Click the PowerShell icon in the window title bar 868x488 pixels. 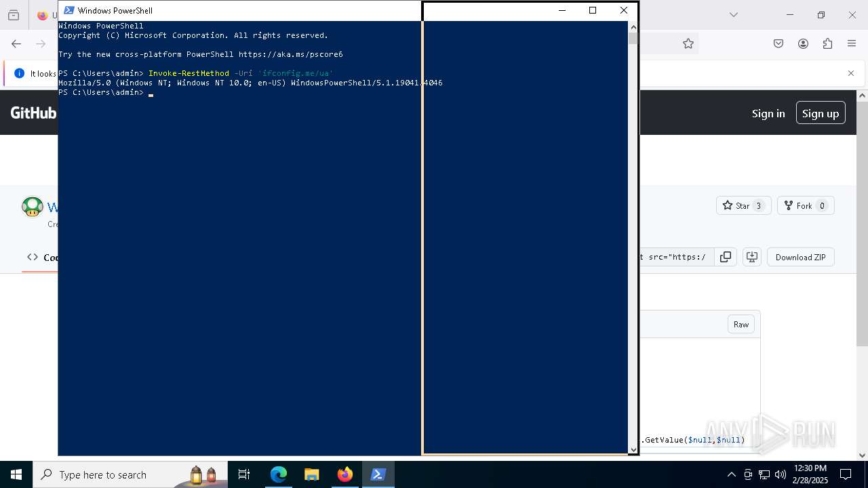tap(68, 10)
